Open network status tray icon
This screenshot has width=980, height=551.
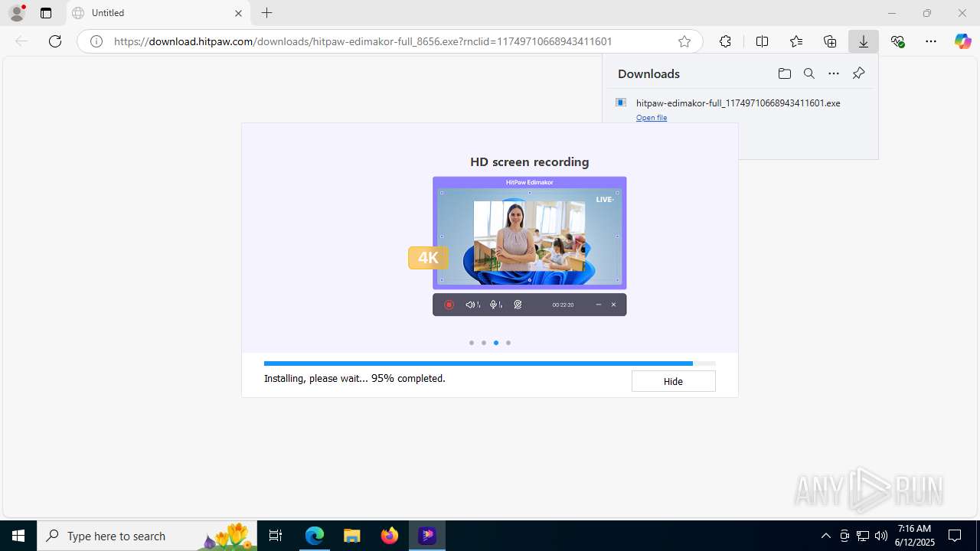click(x=863, y=536)
